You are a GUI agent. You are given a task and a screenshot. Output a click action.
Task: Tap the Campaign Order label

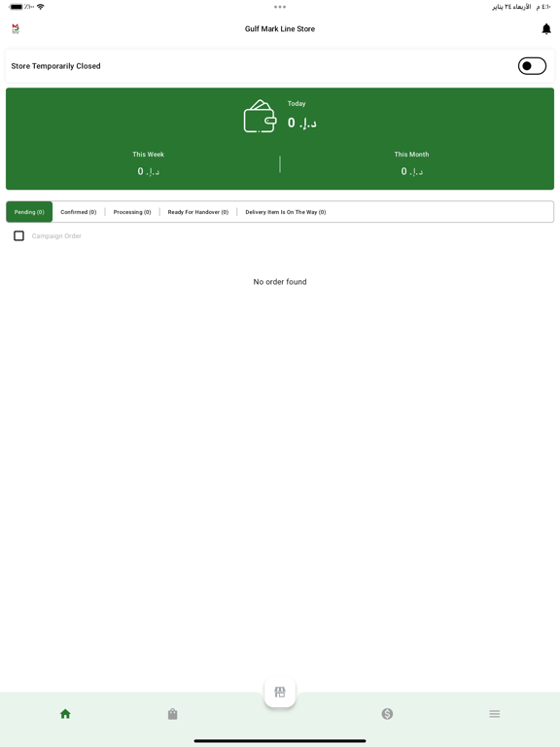point(56,235)
